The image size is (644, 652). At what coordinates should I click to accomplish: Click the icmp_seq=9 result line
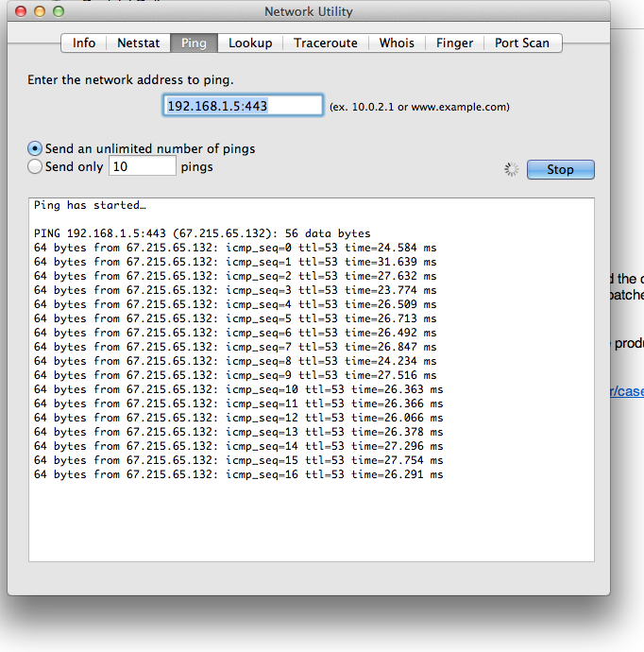coord(235,375)
